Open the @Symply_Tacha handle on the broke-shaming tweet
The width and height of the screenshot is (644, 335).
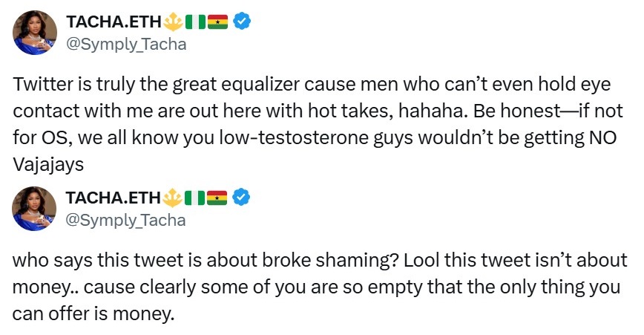(126, 220)
